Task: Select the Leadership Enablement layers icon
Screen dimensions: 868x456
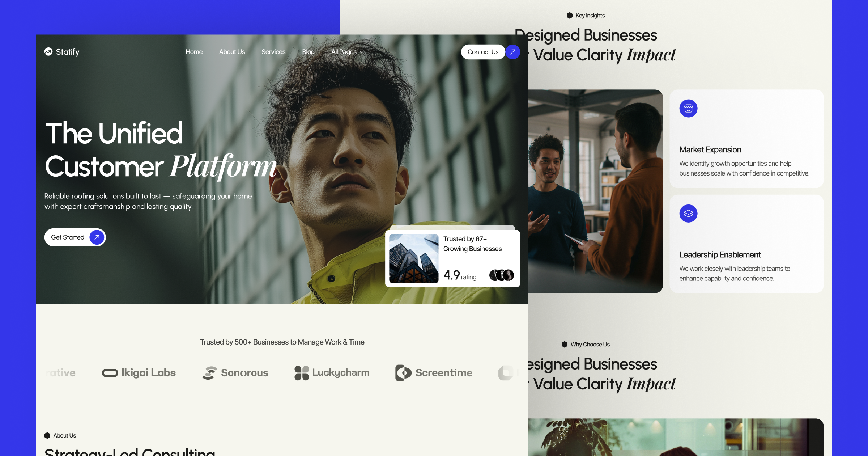Action: click(x=688, y=213)
